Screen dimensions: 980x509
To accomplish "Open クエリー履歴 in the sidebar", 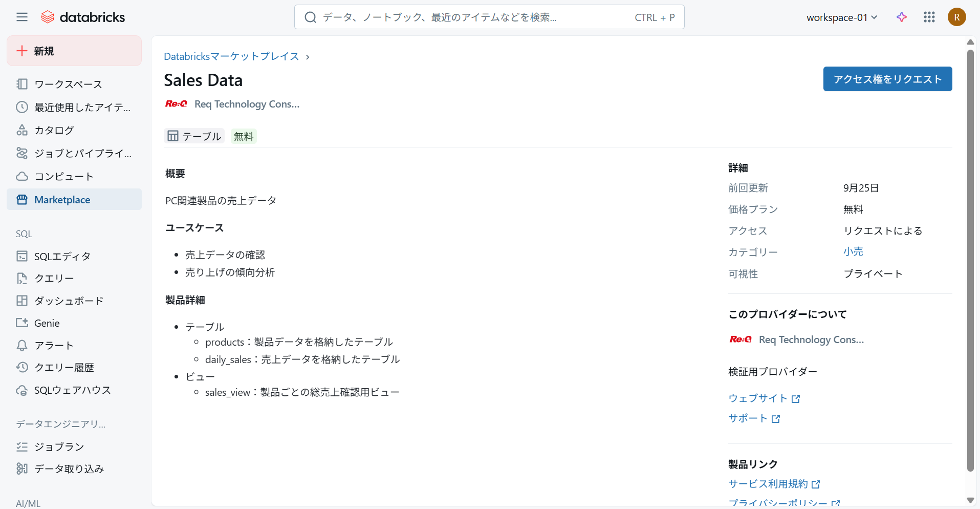I will [x=74, y=367].
